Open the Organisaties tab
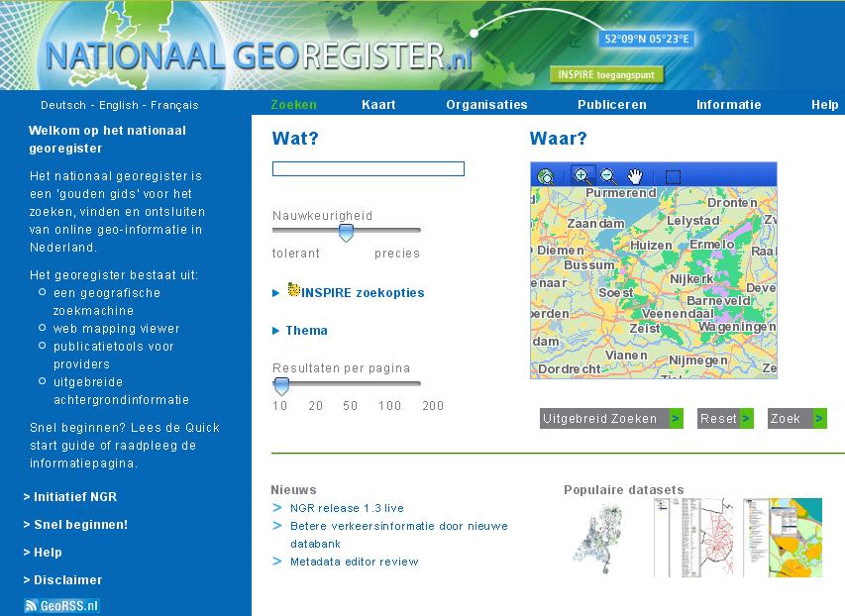The height and width of the screenshot is (616, 845). [486, 105]
